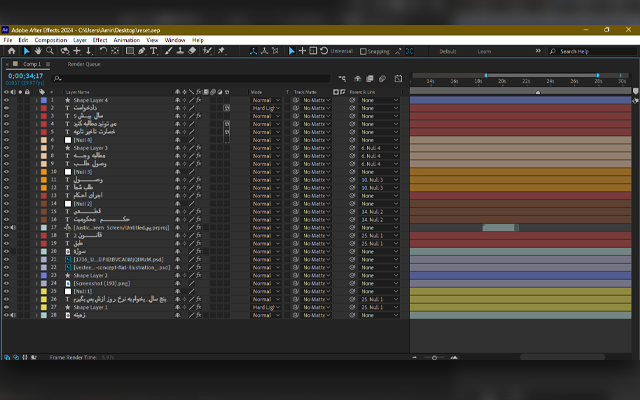Click the 0;00;34;17 current timecode
This screenshot has width=640, height=400.
[x=25, y=76]
